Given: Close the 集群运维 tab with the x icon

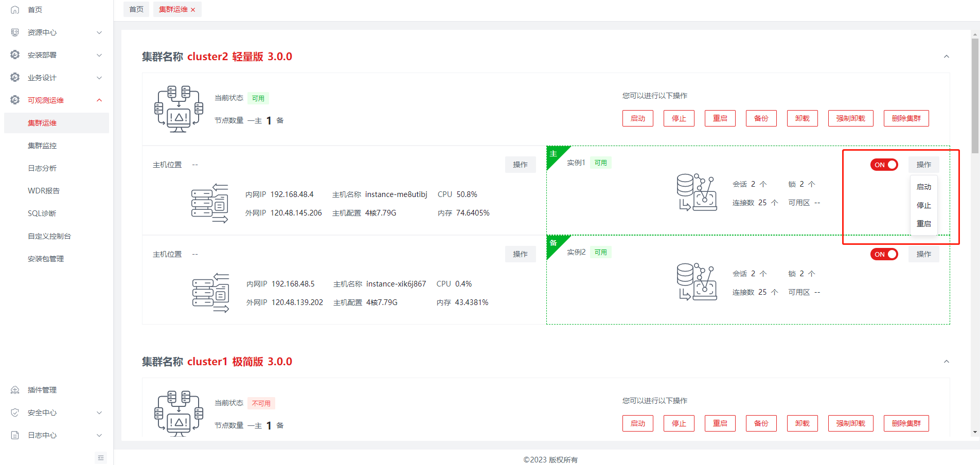Looking at the screenshot, I should [x=193, y=10].
